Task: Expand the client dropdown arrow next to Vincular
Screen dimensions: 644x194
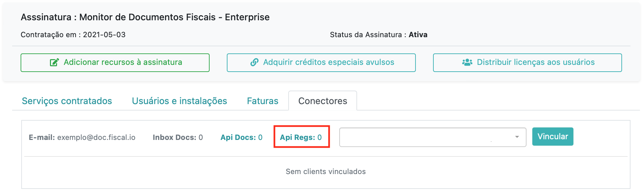Action: (517, 137)
